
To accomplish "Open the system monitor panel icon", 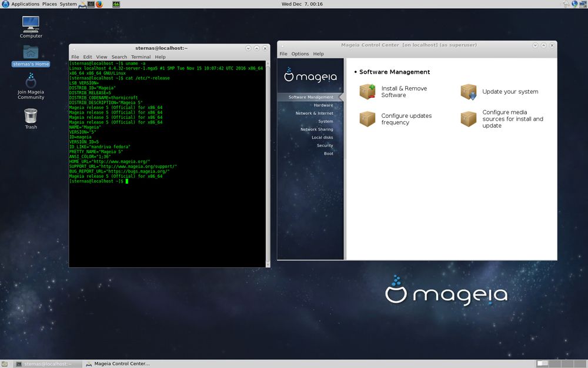I will [116, 4].
